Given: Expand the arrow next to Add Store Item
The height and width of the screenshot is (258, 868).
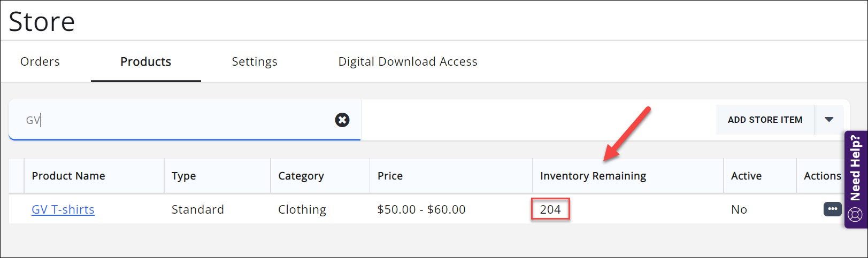Looking at the screenshot, I should (x=829, y=120).
